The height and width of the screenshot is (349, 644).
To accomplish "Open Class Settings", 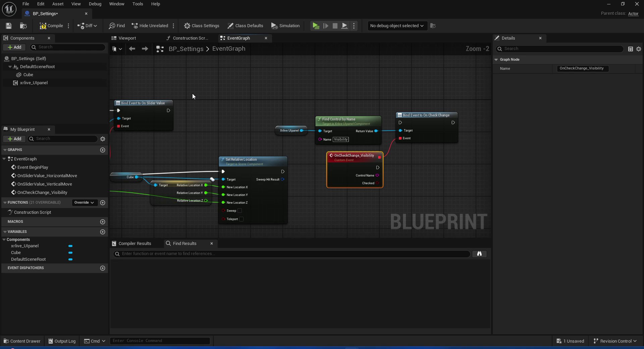I will point(202,26).
